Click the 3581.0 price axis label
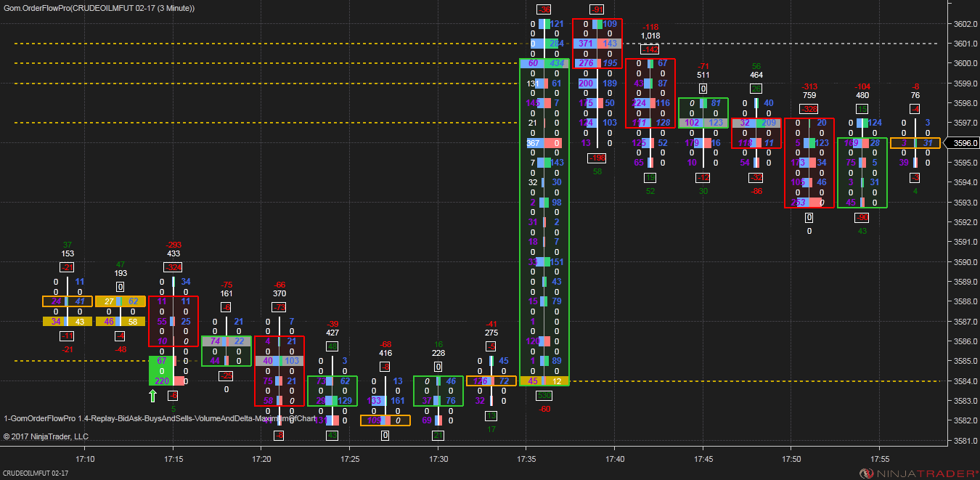This screenshot has height=480, width=980. pos(965,440)
